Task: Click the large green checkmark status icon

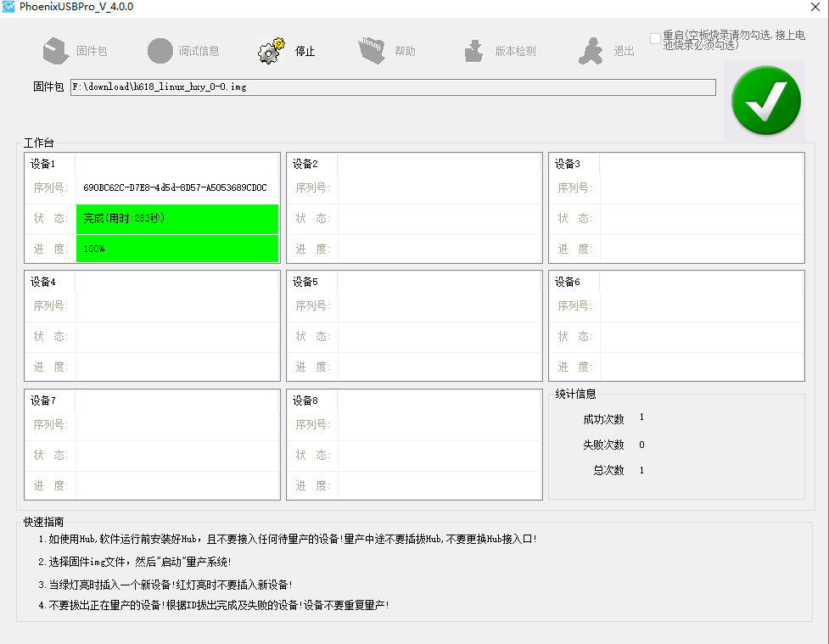Action: click(765, 100)
